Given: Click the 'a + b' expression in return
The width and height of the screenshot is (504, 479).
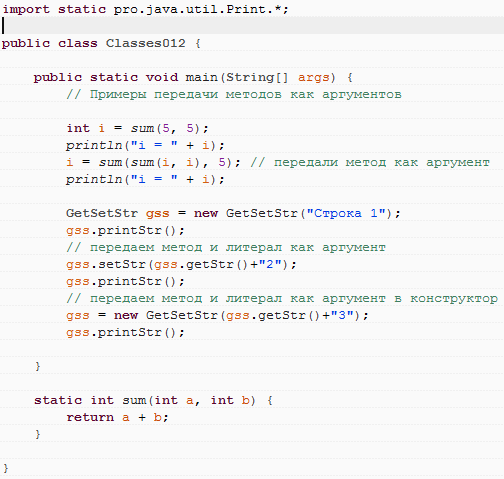Looking at the screenshot, I should pyautogui.click(x=142, y=417).
